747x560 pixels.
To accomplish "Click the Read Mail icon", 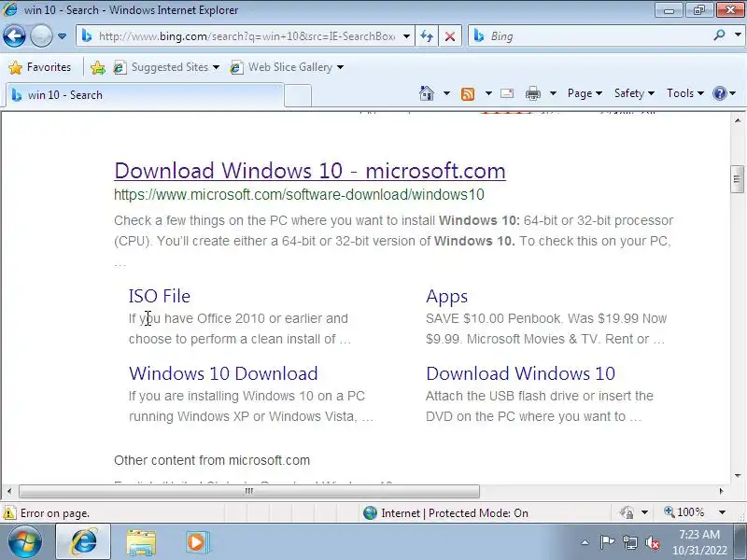I will click(x=507, y=93).
